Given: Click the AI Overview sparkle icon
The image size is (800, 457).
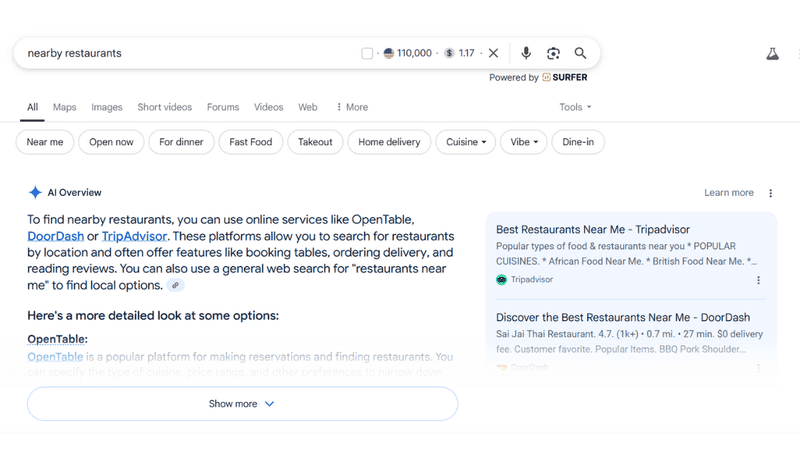Looking at the screenshot, I should [x=35, y=192].
